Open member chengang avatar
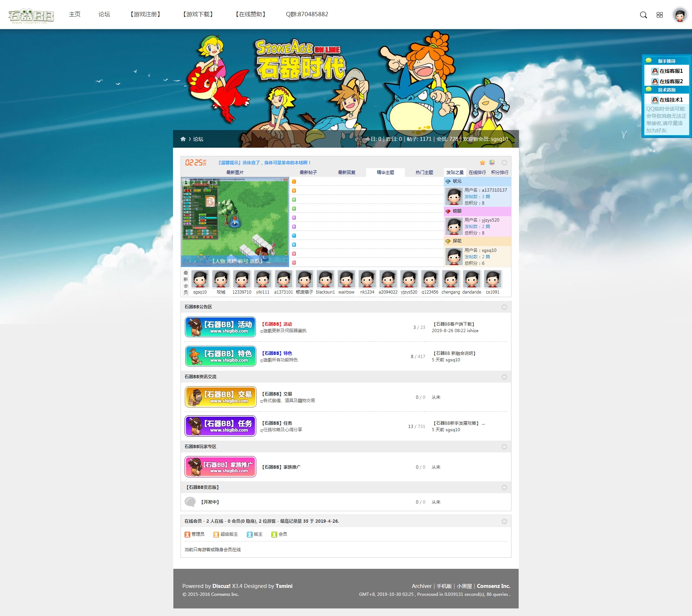The height and width of the screenshot is (616, 692). [x=451, y=279]
